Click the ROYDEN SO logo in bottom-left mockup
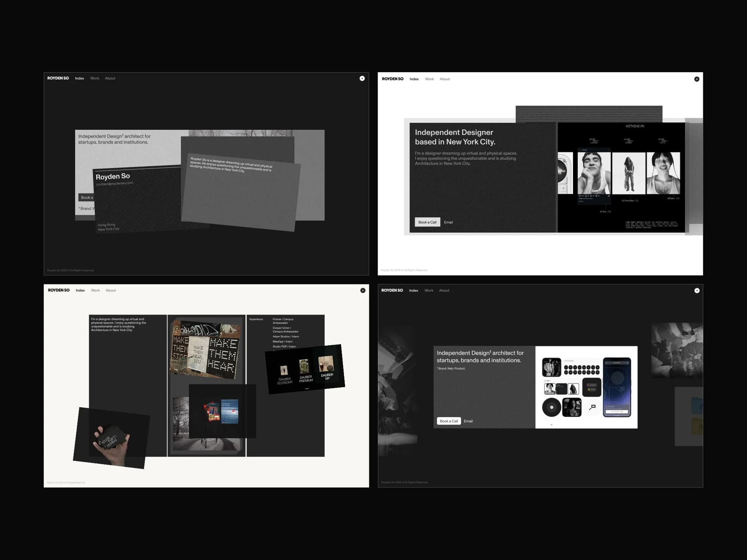Image resolution: width=747 pixels, height=560 pixels. tap(59, 290)
